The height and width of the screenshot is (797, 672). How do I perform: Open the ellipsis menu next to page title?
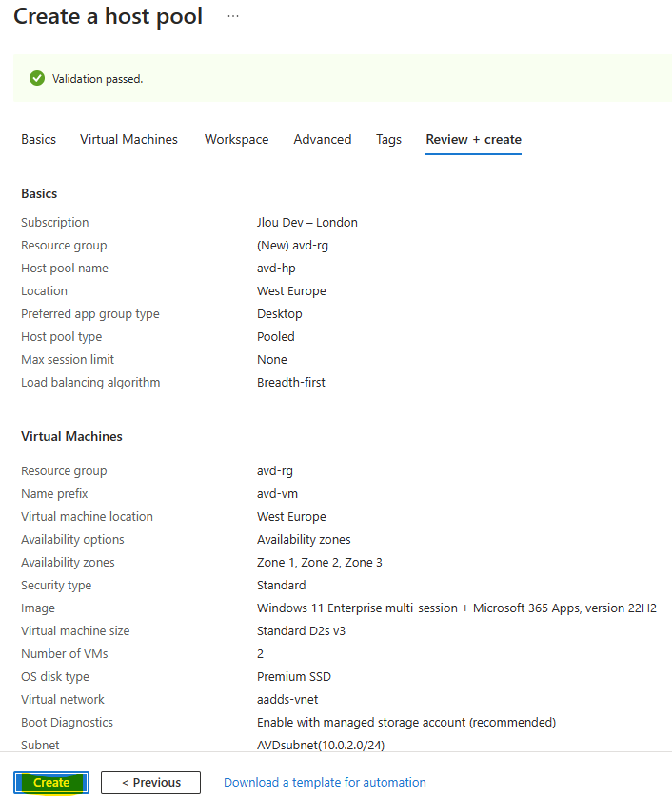(233, 16)
